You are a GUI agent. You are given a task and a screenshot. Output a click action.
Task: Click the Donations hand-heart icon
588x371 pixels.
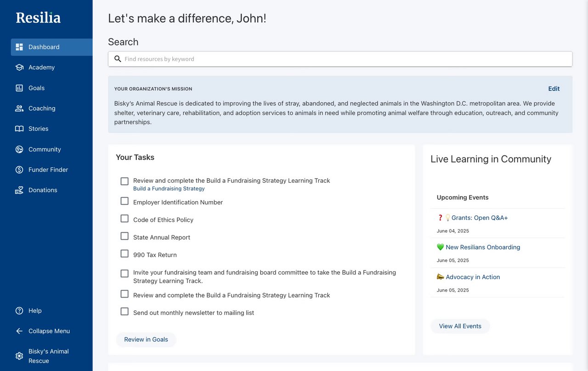(x=19, y=190)
